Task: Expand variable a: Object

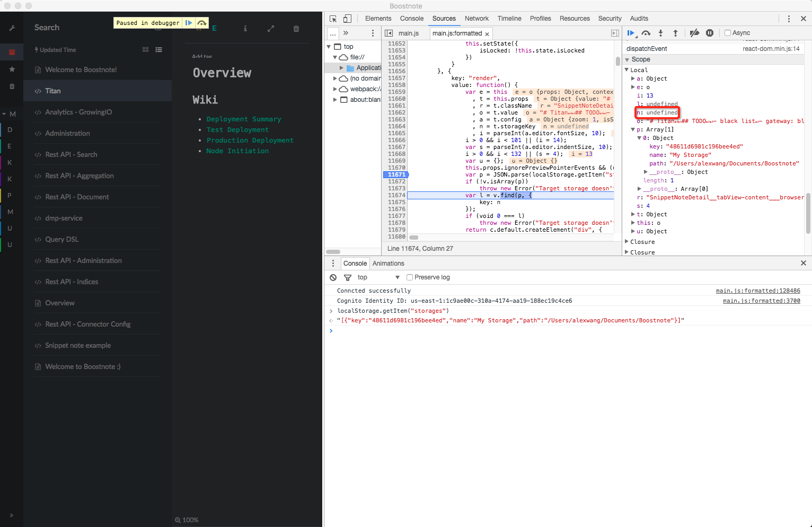Action: [633, 78]
